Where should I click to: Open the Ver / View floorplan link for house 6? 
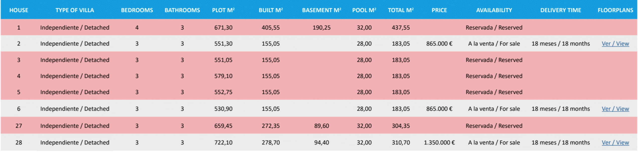(615, 109)
